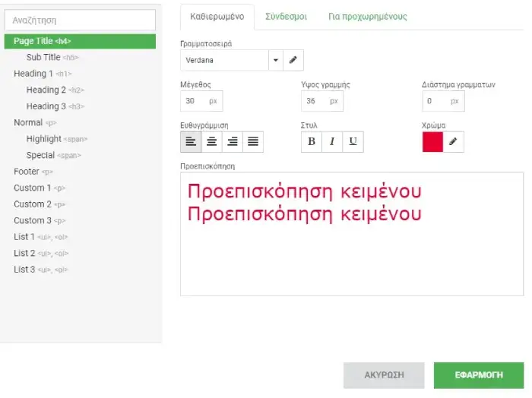Align text left
The height and width of the screenshot is (398, 532).
[x=191, y=142]
